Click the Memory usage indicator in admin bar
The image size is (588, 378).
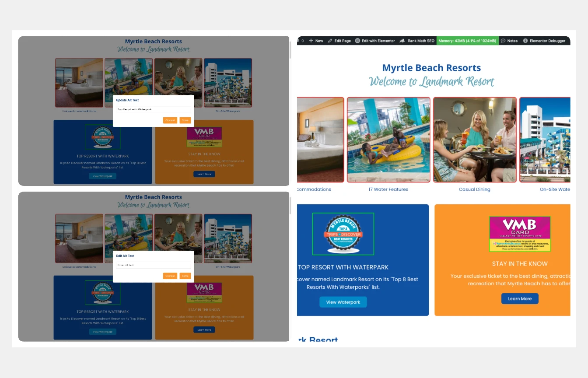tap(467, 41)
